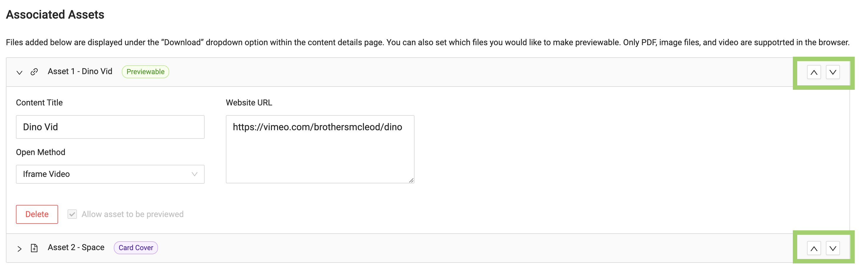Collapse the Asset 1 - Dino Vid section
This screenshot has width=868, height=277.
[19, 72]
